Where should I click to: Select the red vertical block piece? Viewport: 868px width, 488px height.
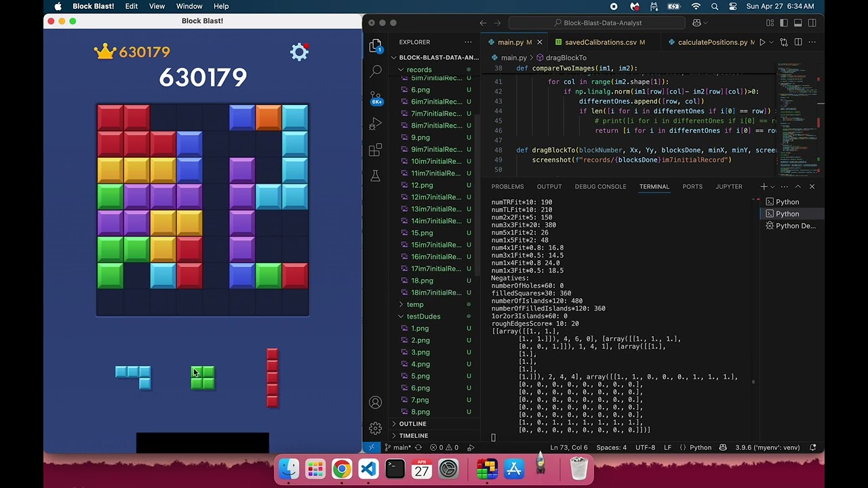click(x=272, y=378)
